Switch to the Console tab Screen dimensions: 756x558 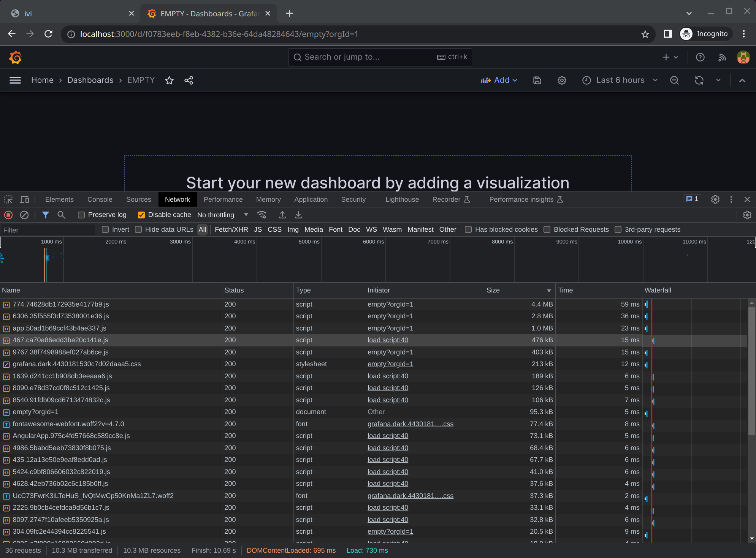pyautogui.click(x=100, y=199)
